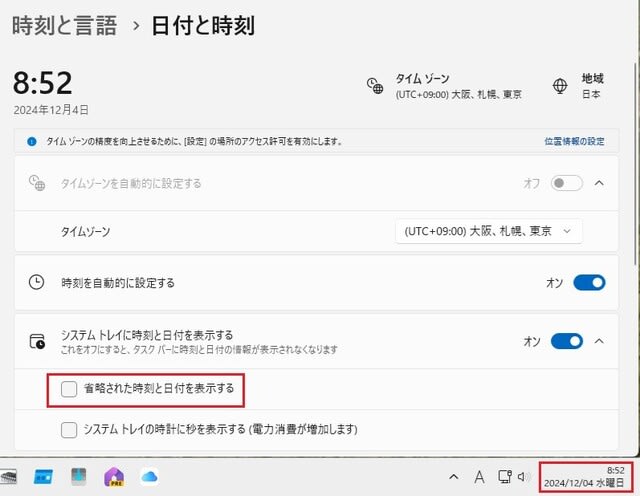Click the clock icon beside 時刻を自動的に設定する

[36, 282]
